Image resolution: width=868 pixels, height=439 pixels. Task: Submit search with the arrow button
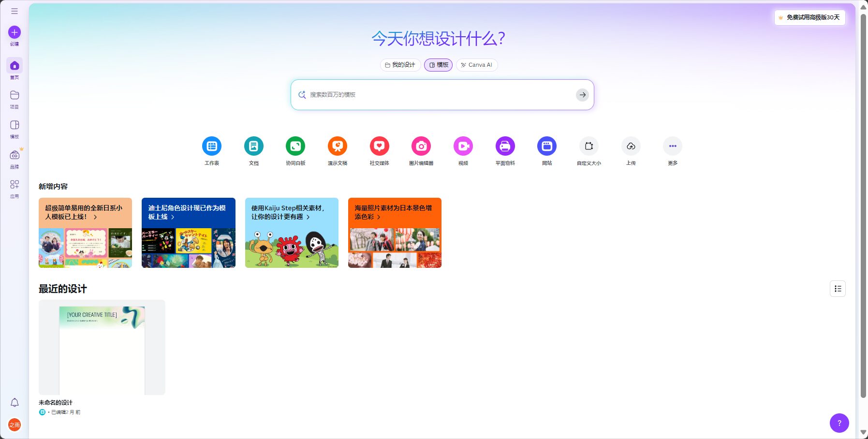(x=583, y=95)
